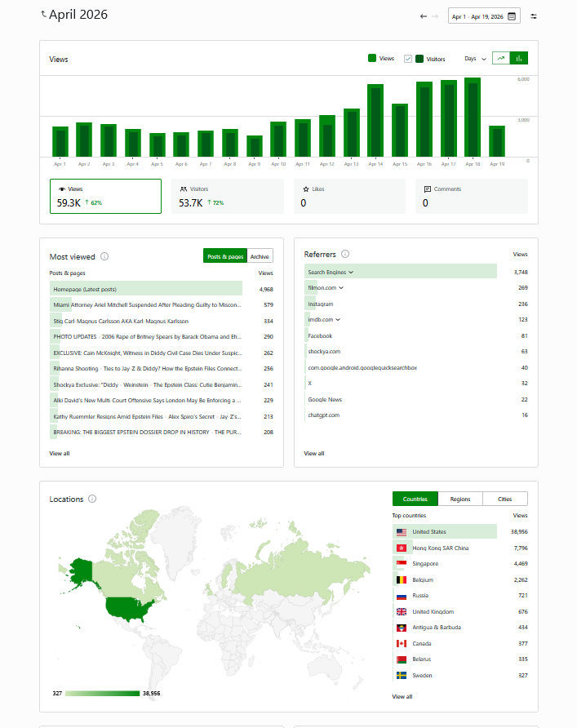Switch to bar chart view
Image resolution: width=577 pixels, height=728 pixels.
519,58
